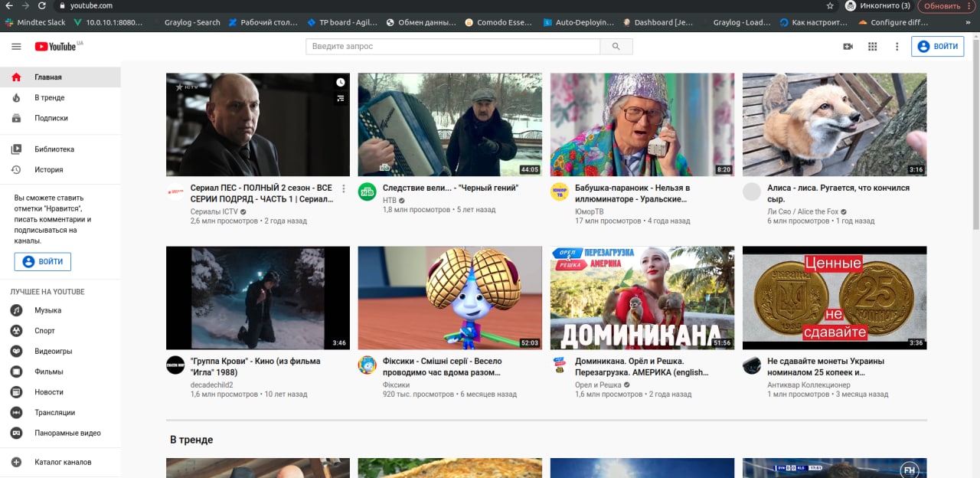Viewport: 980px width, 478px height.
Task: Click the YouTube logo
Action: click(56, 47)
